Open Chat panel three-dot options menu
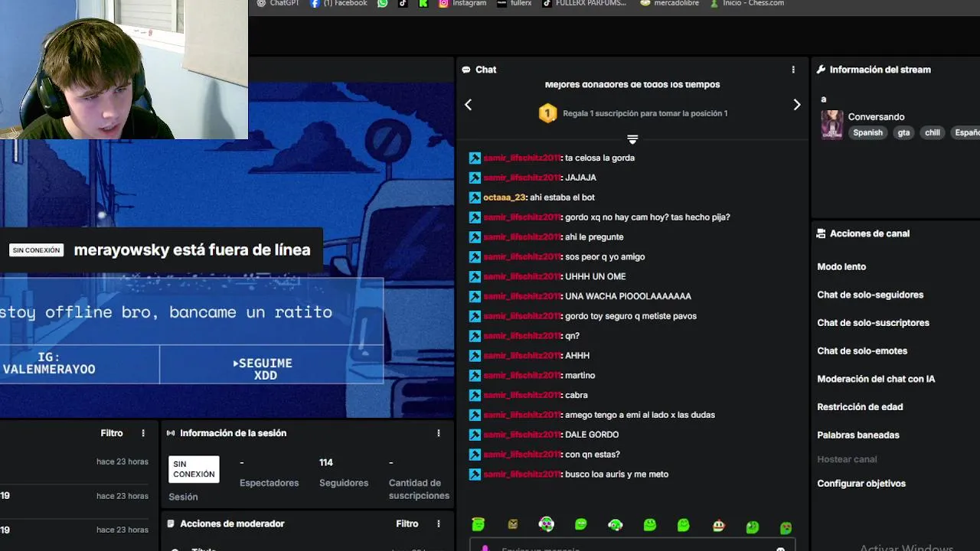Image resolution: width=980 pixels, height=551 pixels. click(x=793, y=70)
